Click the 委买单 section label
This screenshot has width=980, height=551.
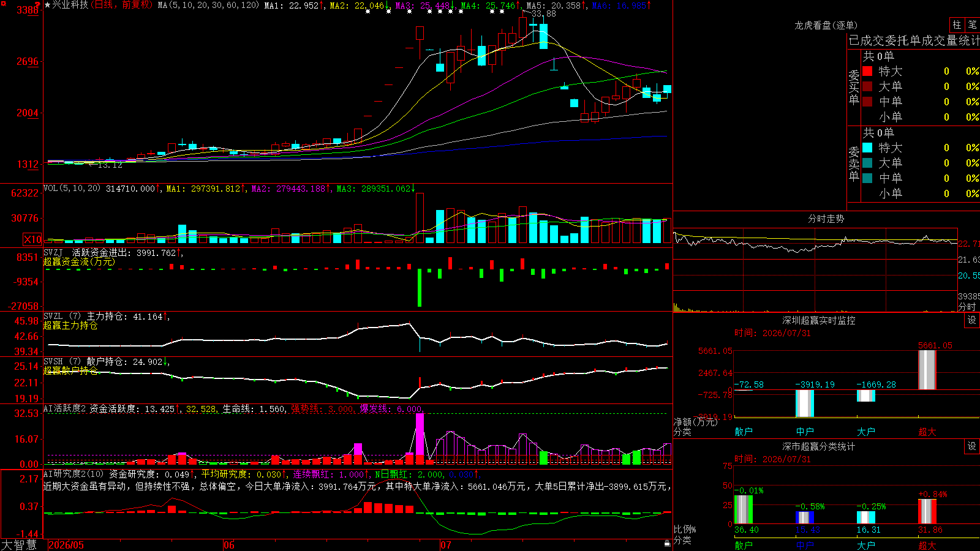[x=854, y=87]
